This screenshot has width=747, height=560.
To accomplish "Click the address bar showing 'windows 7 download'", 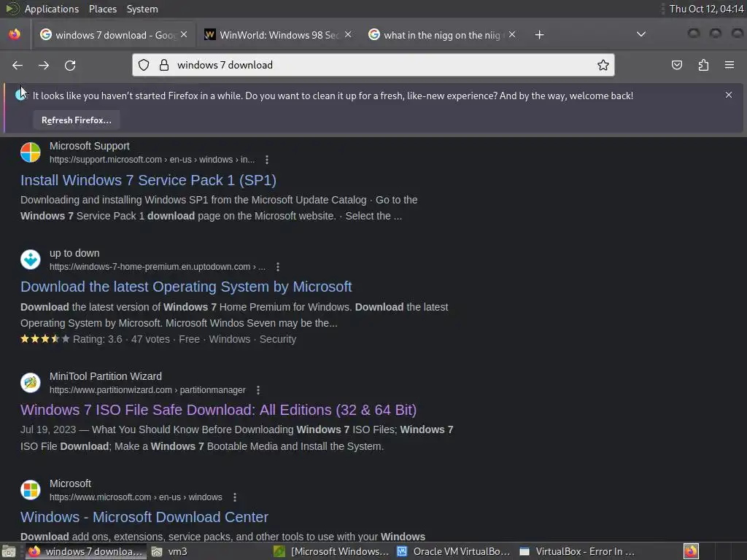I will point(373,65).
